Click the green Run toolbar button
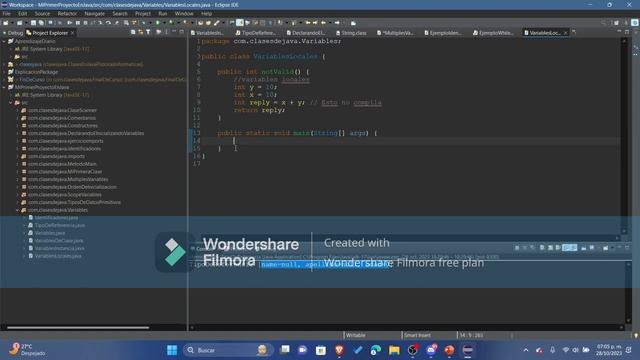Image resolution: width=640 pixels, height=360 pixels. [x=158, y=23]
